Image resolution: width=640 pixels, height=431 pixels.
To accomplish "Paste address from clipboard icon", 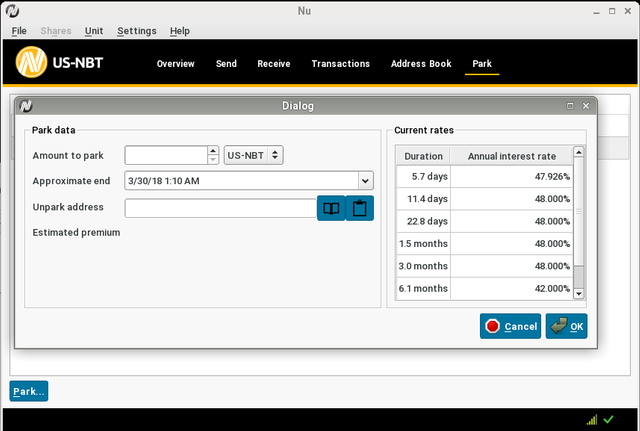I will [360, 208].
